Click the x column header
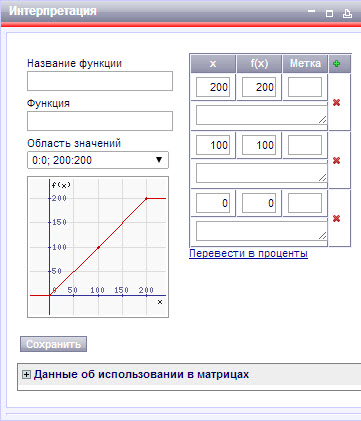This screenshot has height=421, width=361. (213, 64)
